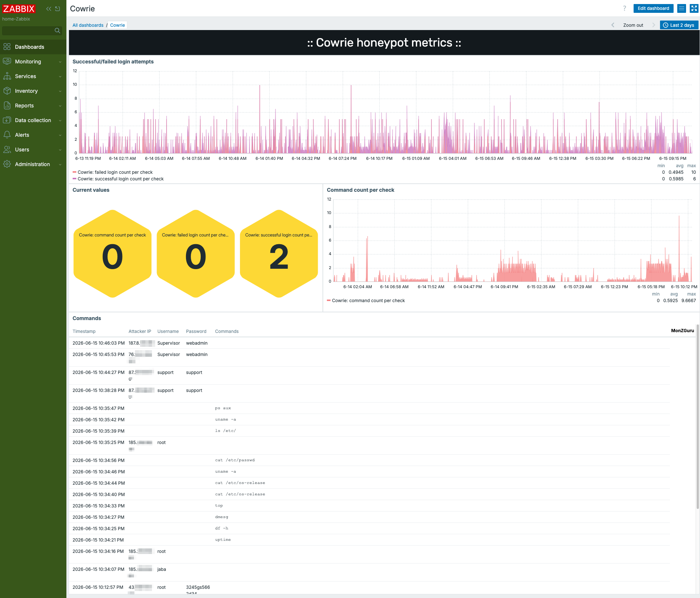Click 'dmesg' command entry
This screenshot has height=598, width=700.
point(222,517)
